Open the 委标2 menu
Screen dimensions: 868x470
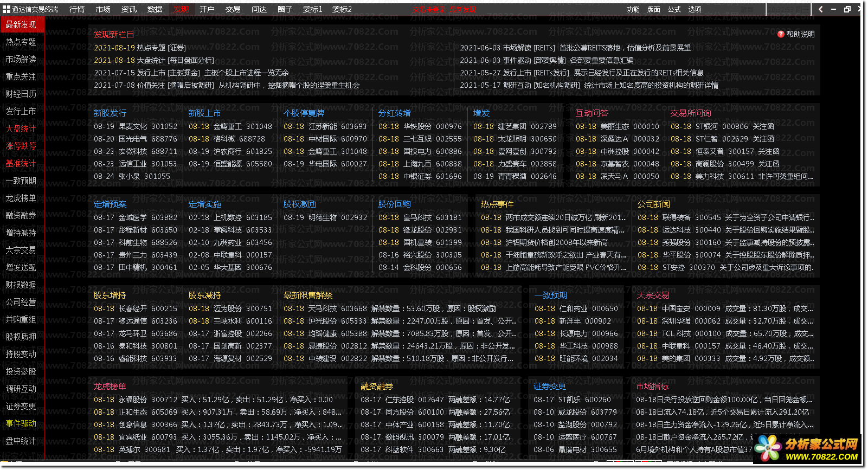[x=342, y=9]
